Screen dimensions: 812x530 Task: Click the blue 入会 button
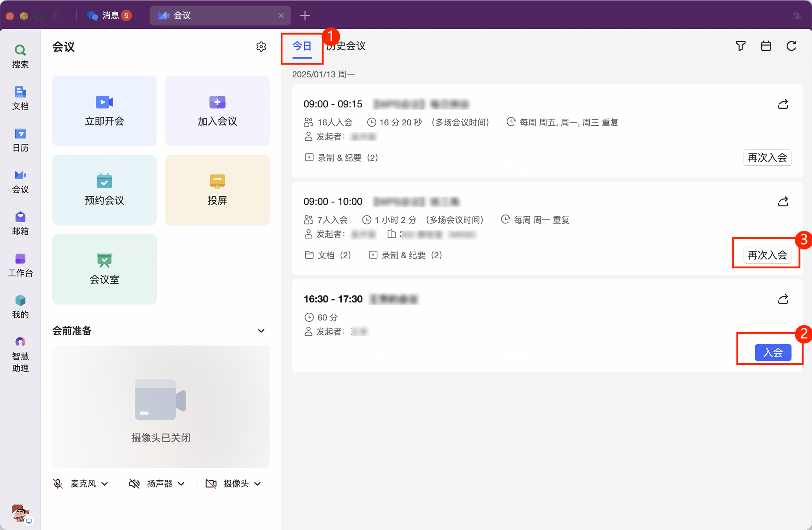(x=772, y=352)
